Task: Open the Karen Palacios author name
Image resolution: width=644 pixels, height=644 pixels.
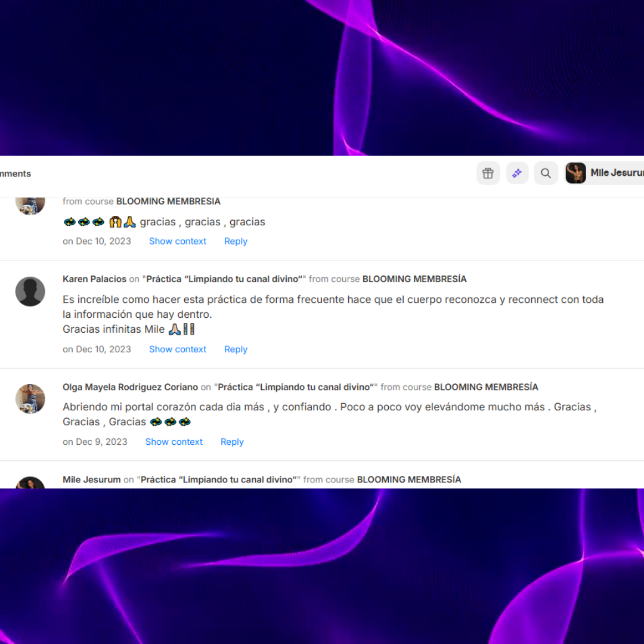Action: click(x=94, y=279)
